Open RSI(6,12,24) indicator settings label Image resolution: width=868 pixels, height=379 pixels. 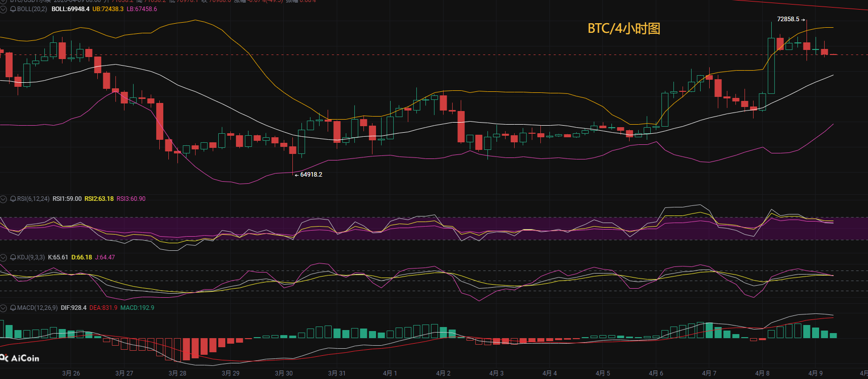(33, 199)
